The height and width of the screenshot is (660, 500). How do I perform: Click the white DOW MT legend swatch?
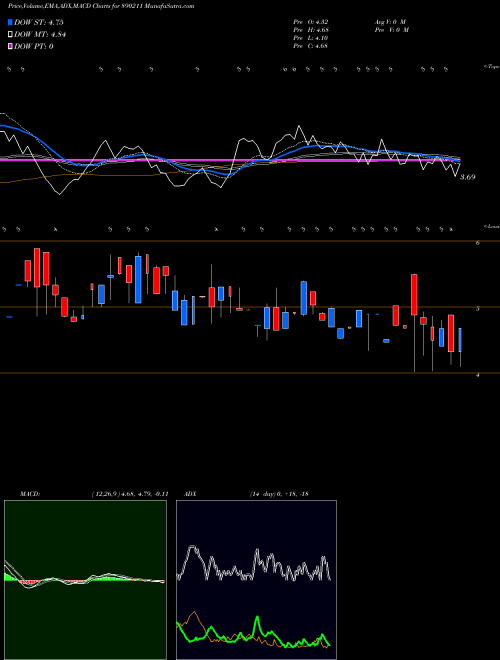coord(10,35)
